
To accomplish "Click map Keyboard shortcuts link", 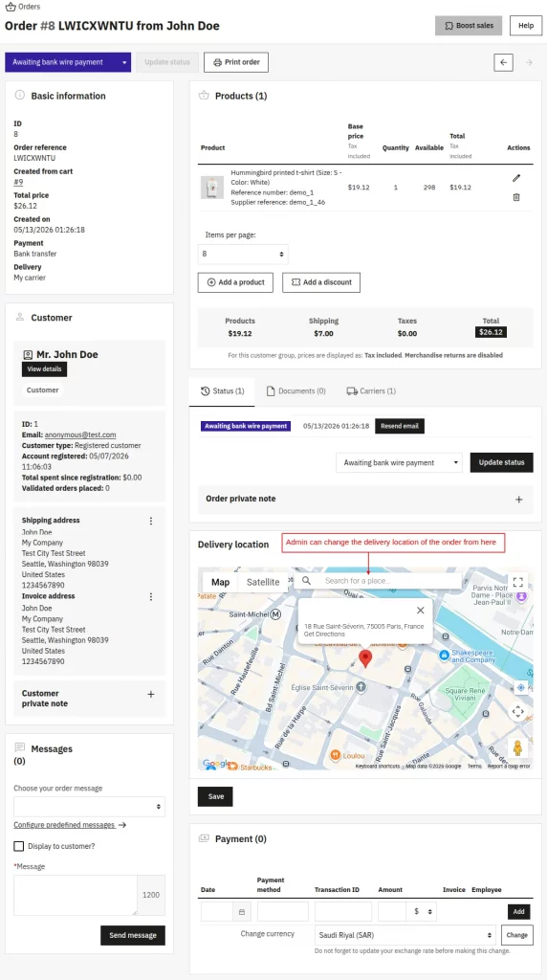I will tap(378, 767).
